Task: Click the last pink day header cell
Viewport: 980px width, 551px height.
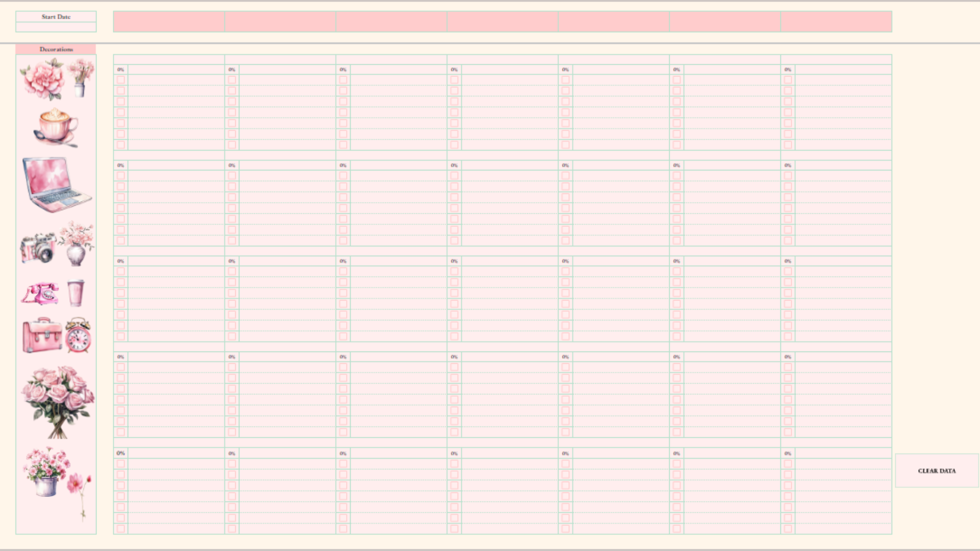Action: click(x=836, y=22)
